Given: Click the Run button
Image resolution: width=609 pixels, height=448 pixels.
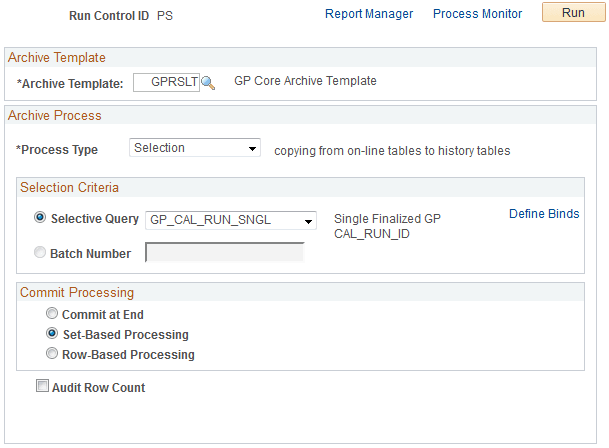Looking at the screenshot, I should coord(573,13).
